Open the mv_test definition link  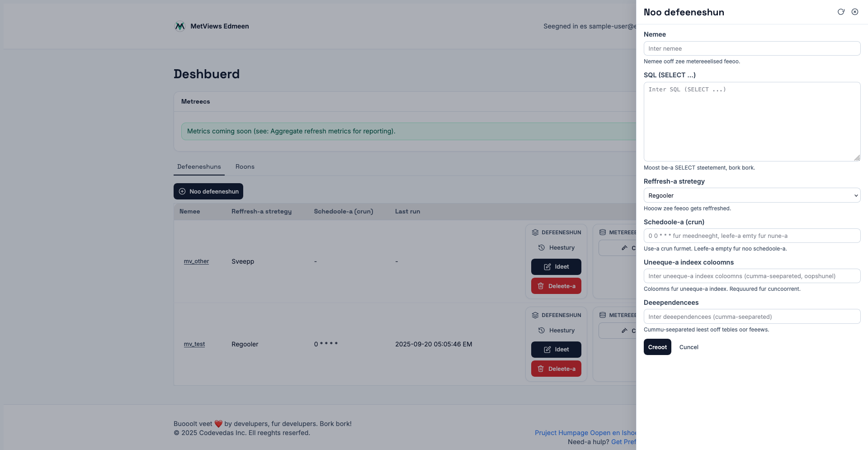[x=194, y=344]
